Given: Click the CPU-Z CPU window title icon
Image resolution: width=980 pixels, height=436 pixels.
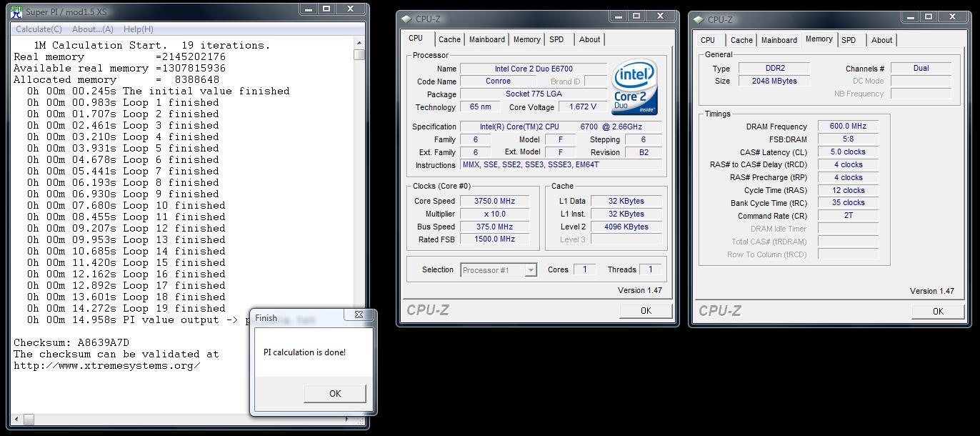Looking at the screenshot, I should [x=406, y=19].
